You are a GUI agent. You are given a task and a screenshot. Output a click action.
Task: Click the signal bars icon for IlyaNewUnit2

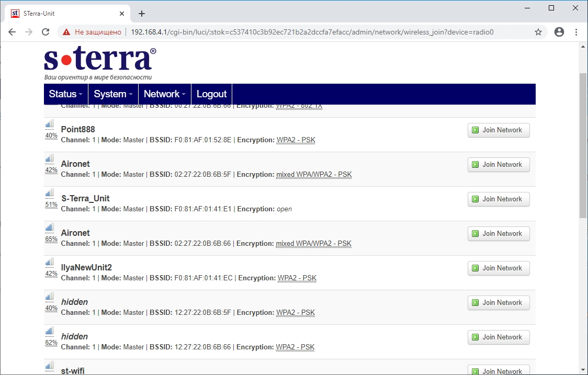coord(50,262)
